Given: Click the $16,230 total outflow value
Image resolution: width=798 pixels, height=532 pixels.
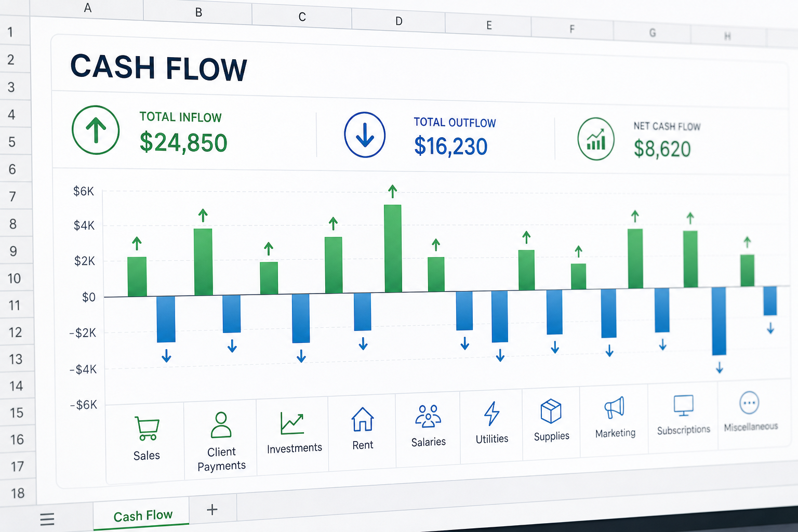Looking at the screenshot, I should coord(451,146).
